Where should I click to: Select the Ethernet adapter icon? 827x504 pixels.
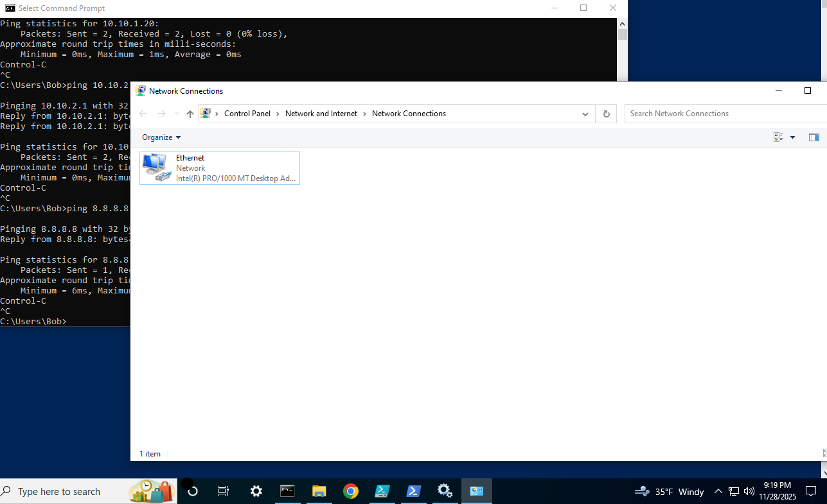click(x=154, y=168)
